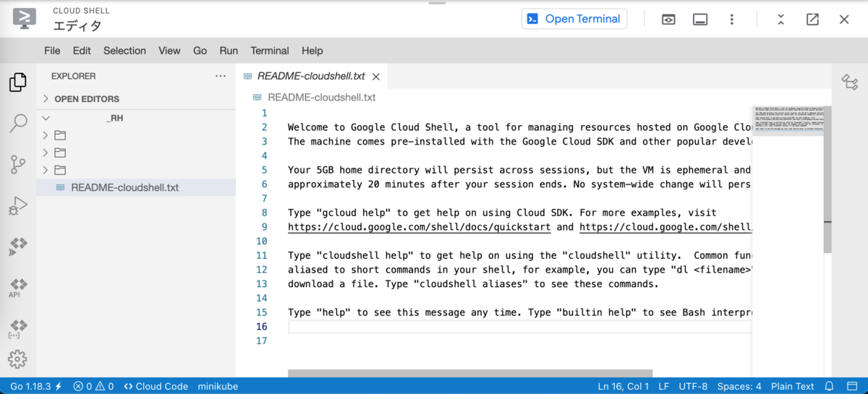Open the View menu
This screenshot has width=868, height=394.
pyautogui.click(x=169, y=51)
